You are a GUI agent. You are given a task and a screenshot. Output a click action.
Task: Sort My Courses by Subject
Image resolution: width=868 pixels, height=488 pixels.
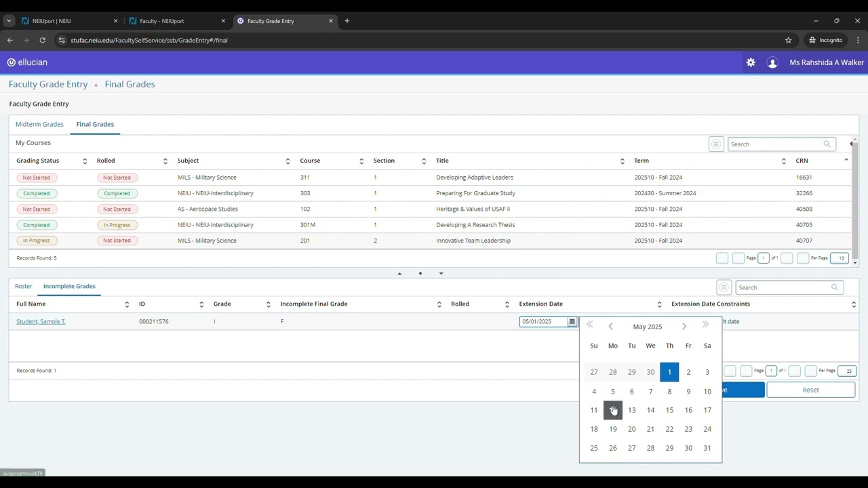(288, 161)
